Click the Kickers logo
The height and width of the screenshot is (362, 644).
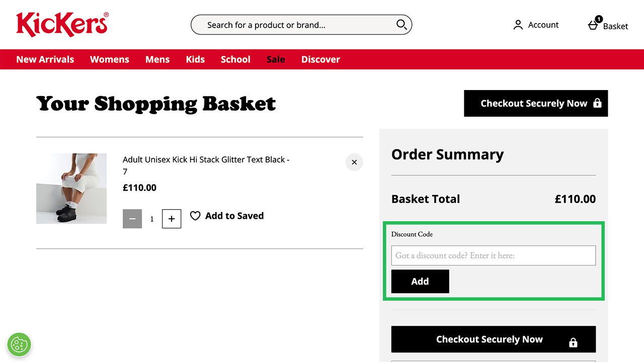pos(62,25)
